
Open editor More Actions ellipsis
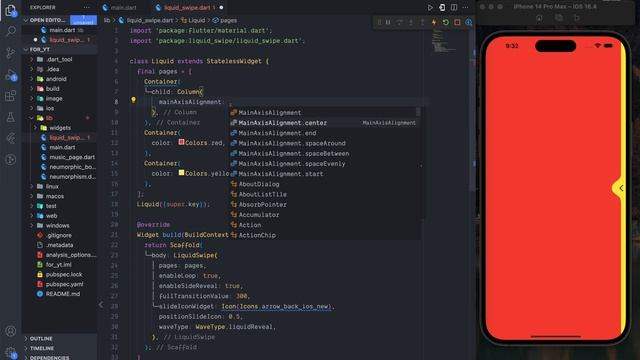tap(465, 7)
